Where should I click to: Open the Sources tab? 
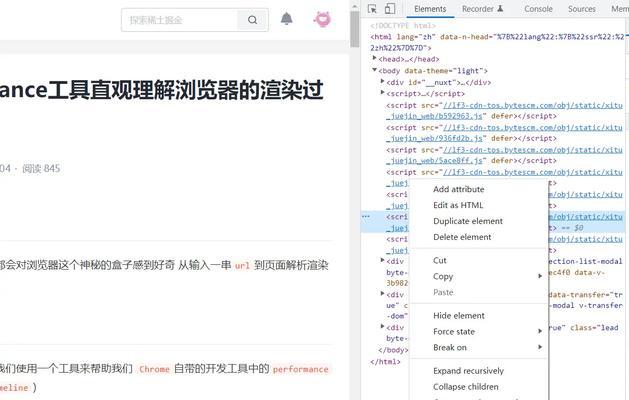point(582,9)
